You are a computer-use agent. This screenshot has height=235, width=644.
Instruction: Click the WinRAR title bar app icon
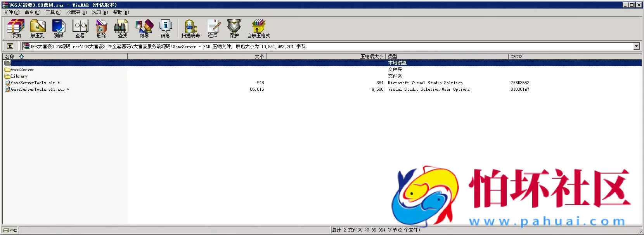point(5,5)
